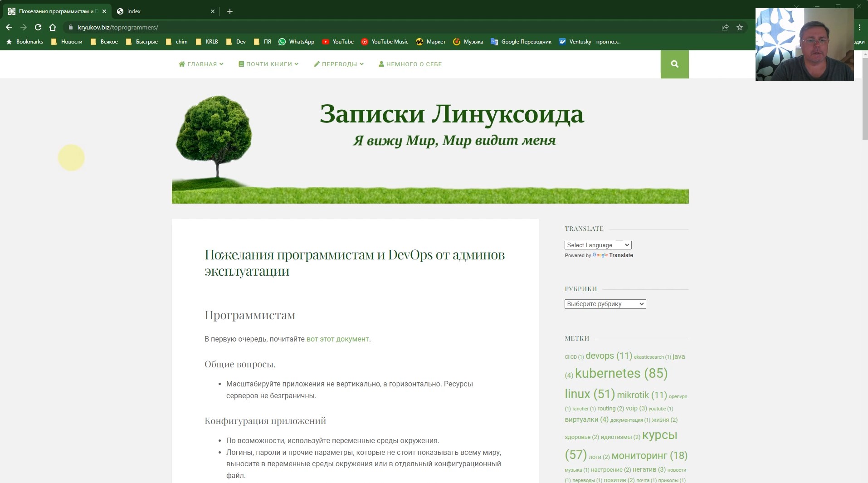This screenshot has width=868, height=483.
Task: Click the page vertical scrollbar thumb
Action: [x=865, y=99]
